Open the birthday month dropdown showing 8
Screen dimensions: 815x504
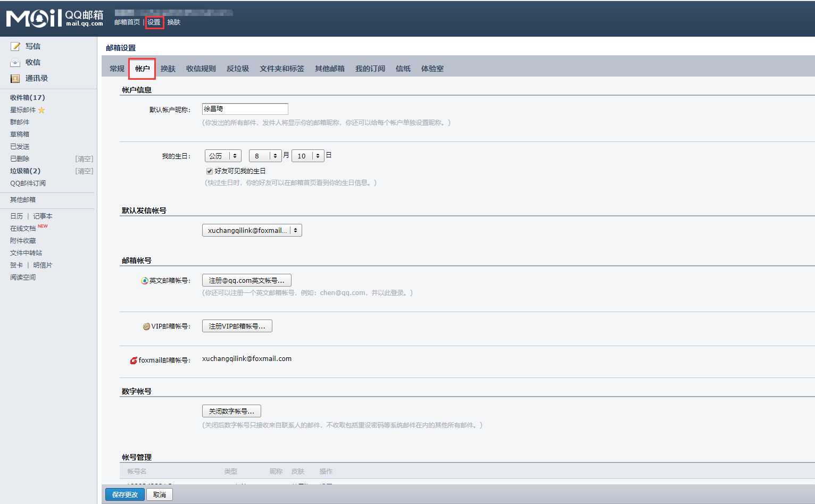click(x=265, y=156)
